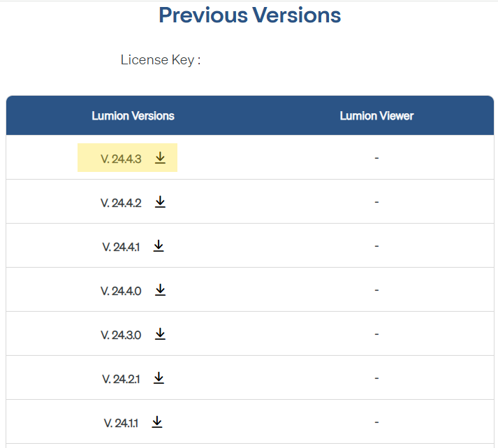Screen dimensions: 498x448
Task: Hit the download icon next to V. 24.4.0
Action: click(160, 290)
